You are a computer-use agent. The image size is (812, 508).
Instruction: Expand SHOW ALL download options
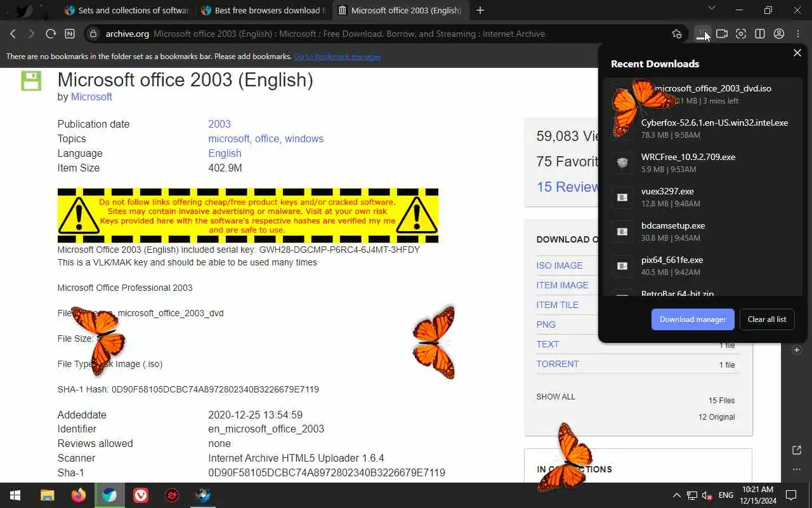click(x=556, y=396)
